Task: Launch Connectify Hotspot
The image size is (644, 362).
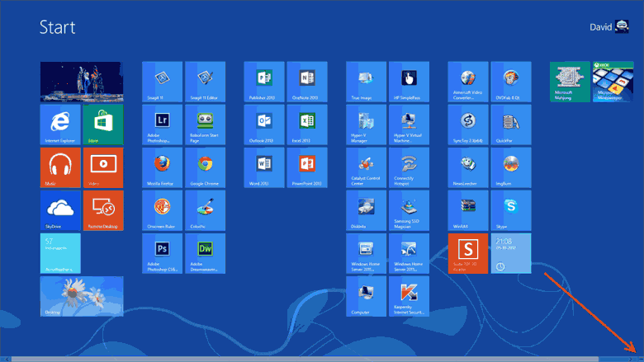Action: coord(409,167)
